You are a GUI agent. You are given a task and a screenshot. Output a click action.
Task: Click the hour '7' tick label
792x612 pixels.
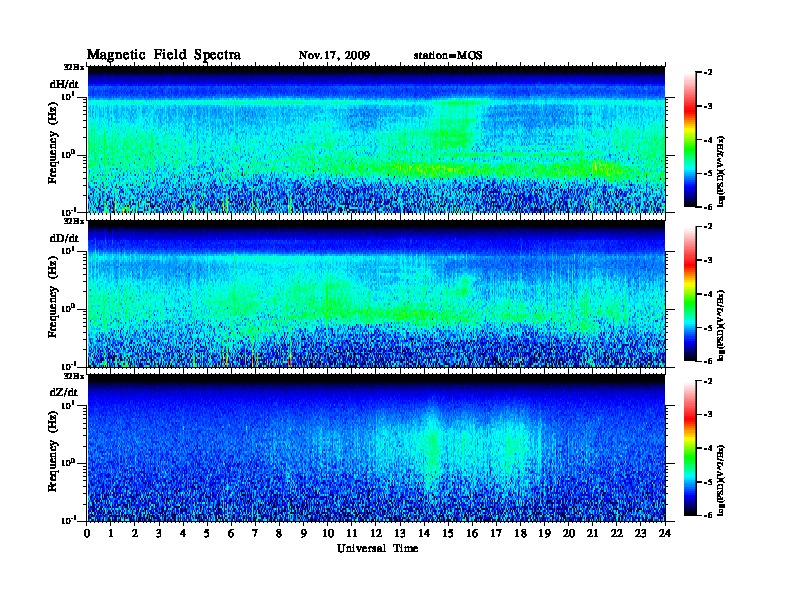click(x=255, y=533)
